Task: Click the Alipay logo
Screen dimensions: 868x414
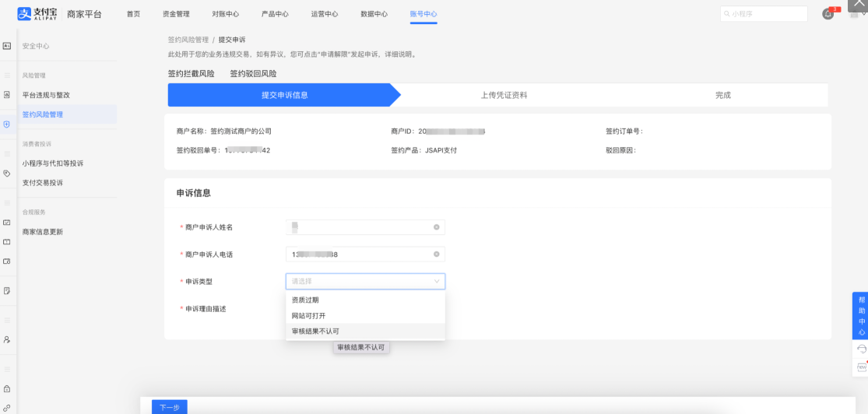Action: [39, 14]
